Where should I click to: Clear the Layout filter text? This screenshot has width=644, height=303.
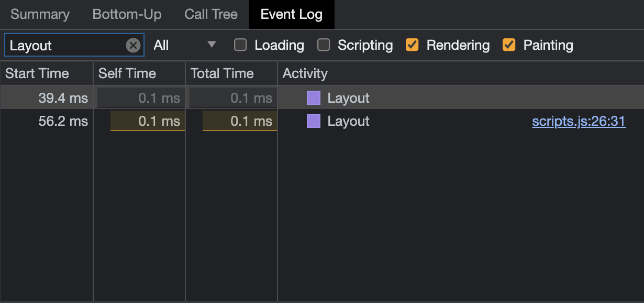pos(134,45)
